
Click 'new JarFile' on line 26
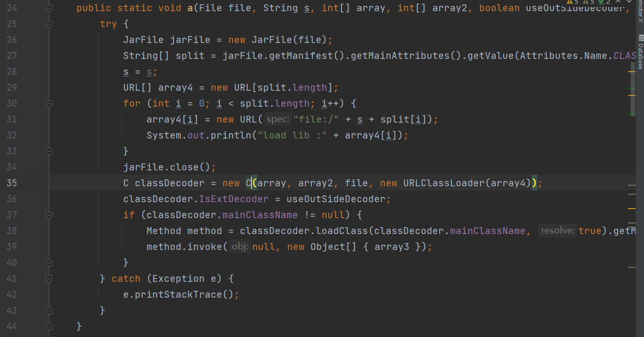coord(260,40)
